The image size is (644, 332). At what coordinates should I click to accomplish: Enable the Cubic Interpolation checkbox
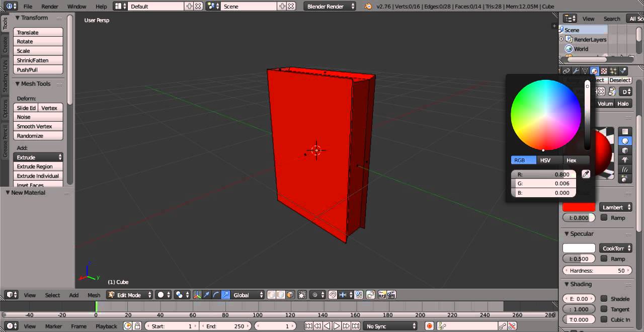tap(604, 319)
